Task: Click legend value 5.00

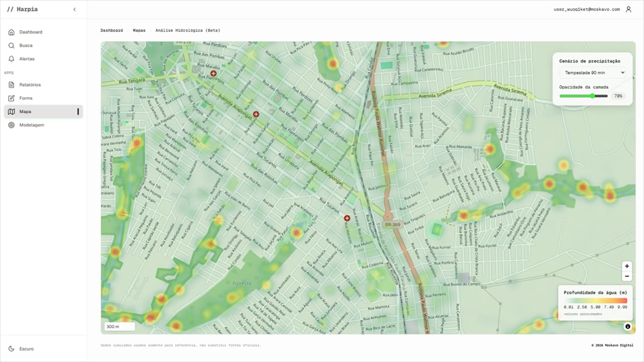Action: [596, 307]
